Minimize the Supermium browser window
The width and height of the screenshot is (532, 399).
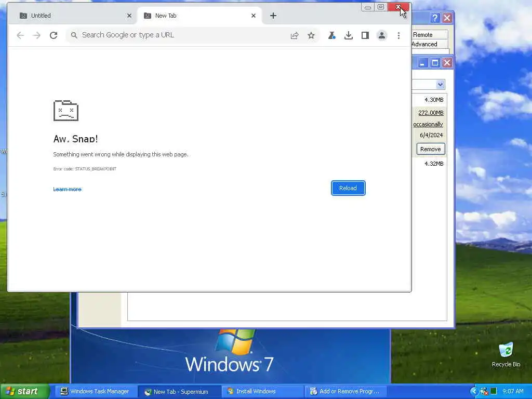pyautogui.click(x=368, y=7)
